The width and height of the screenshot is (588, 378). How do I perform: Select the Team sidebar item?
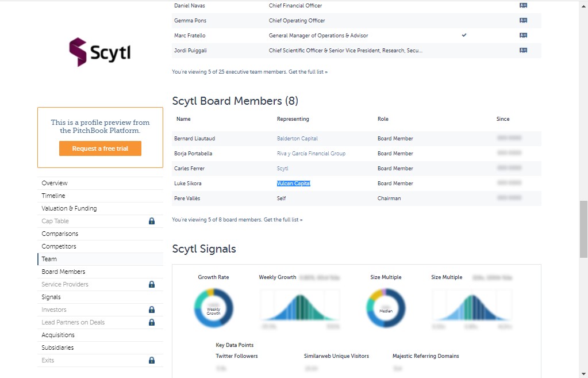pyautogui.click(x=100, y=259)
